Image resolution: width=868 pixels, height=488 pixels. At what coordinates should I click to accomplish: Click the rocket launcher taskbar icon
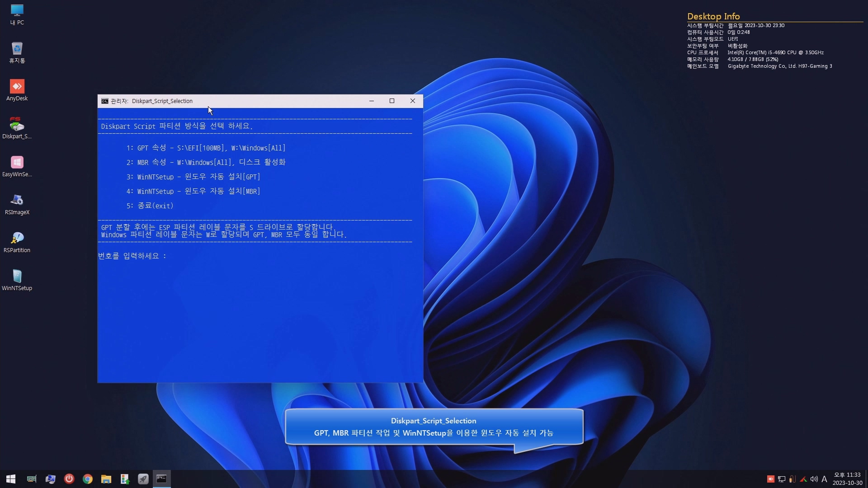[143, 479]
